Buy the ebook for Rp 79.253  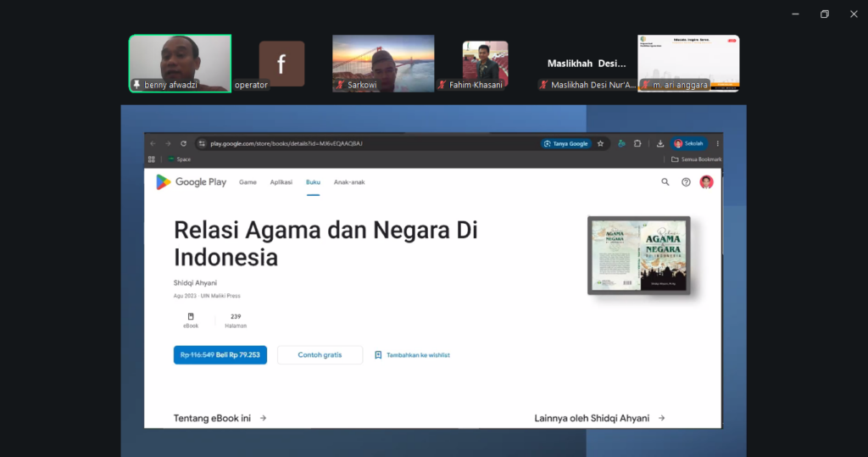[x=220, y=355]
